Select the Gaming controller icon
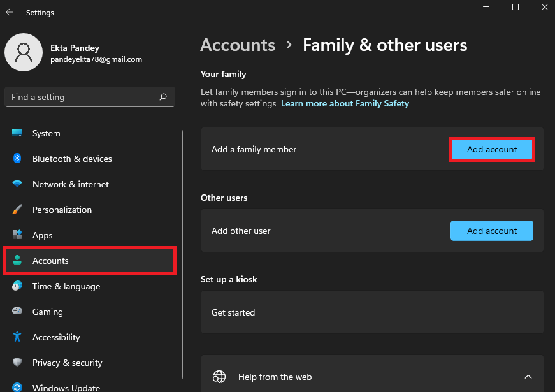Screen dimensions: 555x392 pyautogui.click(x=17, y=312)
